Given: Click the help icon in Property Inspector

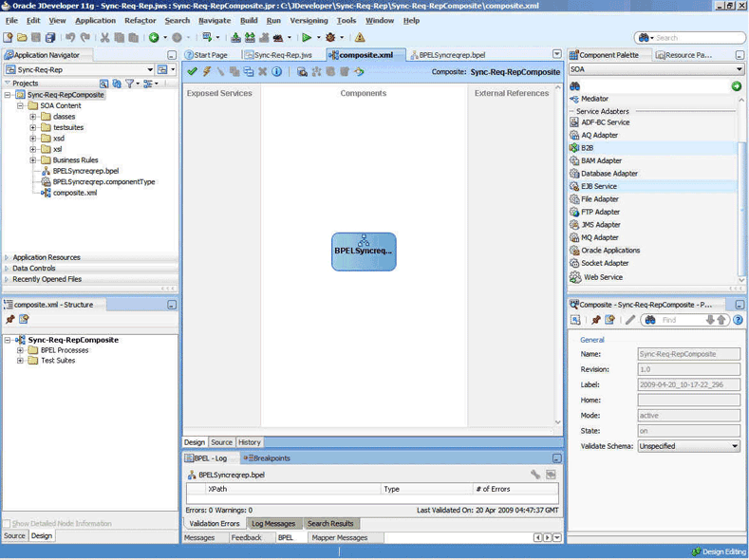Looking at the screenshot, I should coord(738,320).
